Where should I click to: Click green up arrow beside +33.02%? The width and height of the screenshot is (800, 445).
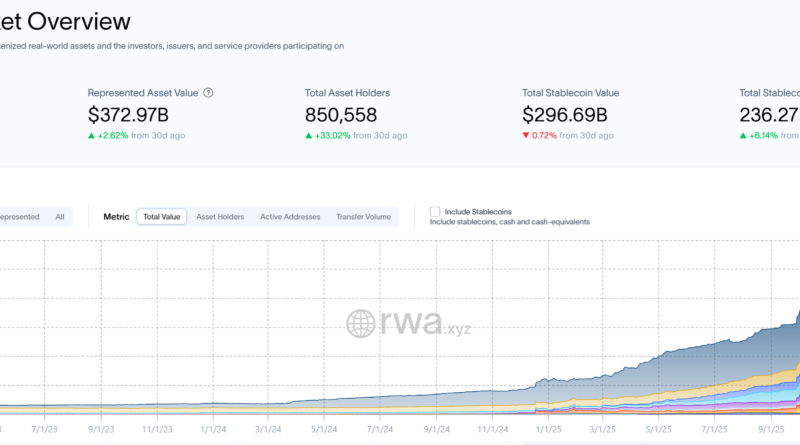(x=309, y=135)
